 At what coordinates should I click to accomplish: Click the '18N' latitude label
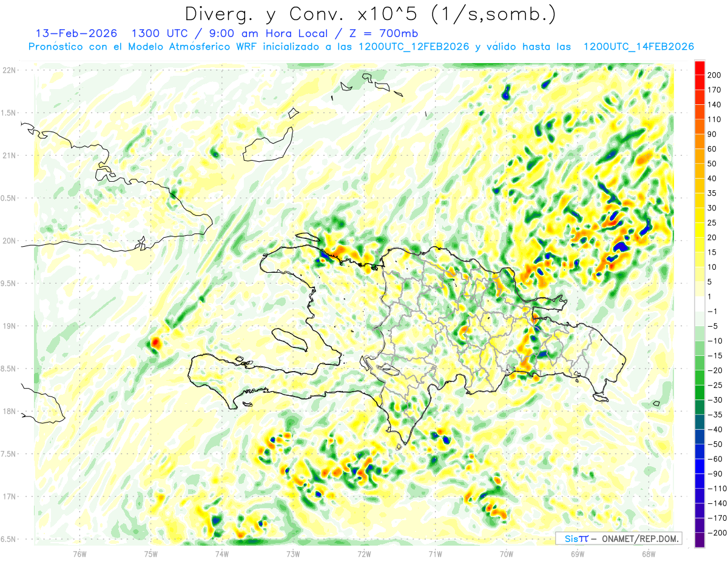point(9,411)
